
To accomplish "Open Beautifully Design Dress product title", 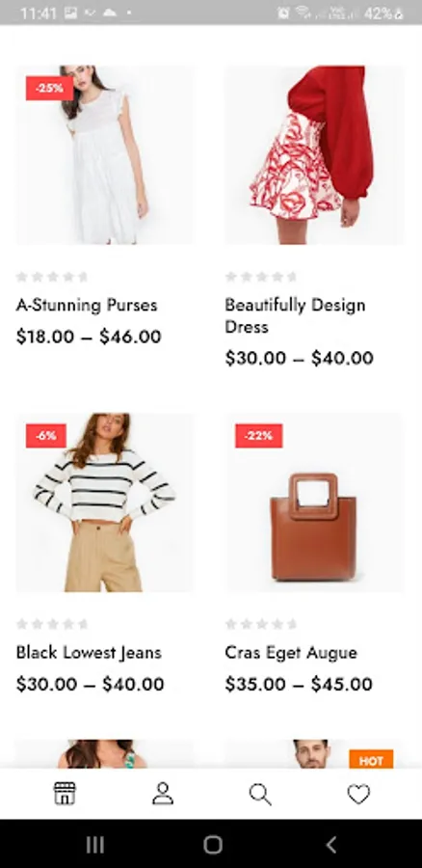I will [295, 315].
